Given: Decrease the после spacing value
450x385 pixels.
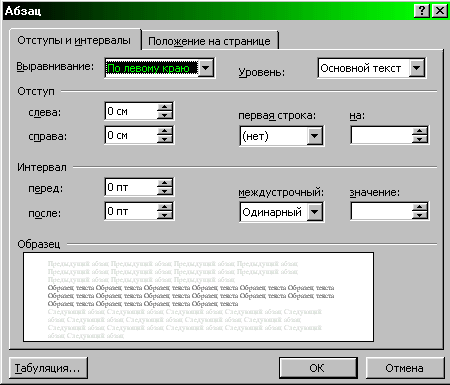Looking at the screenshot, I should 165,215.
